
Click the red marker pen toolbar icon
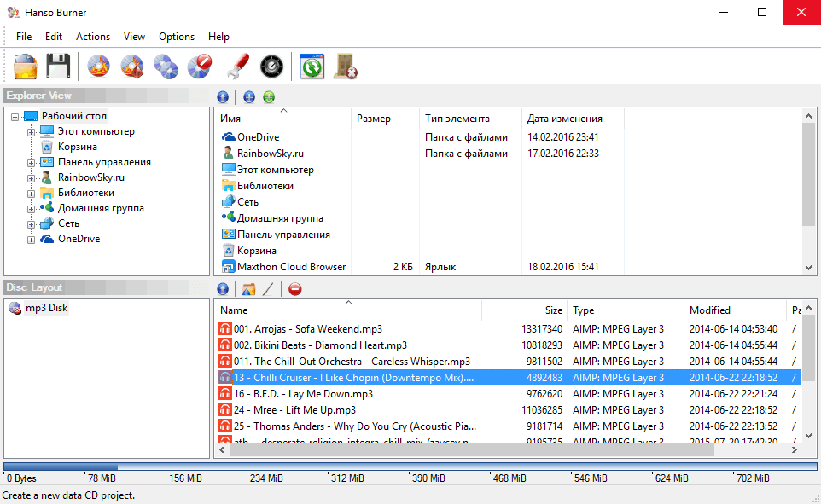[x=238, y=67]
